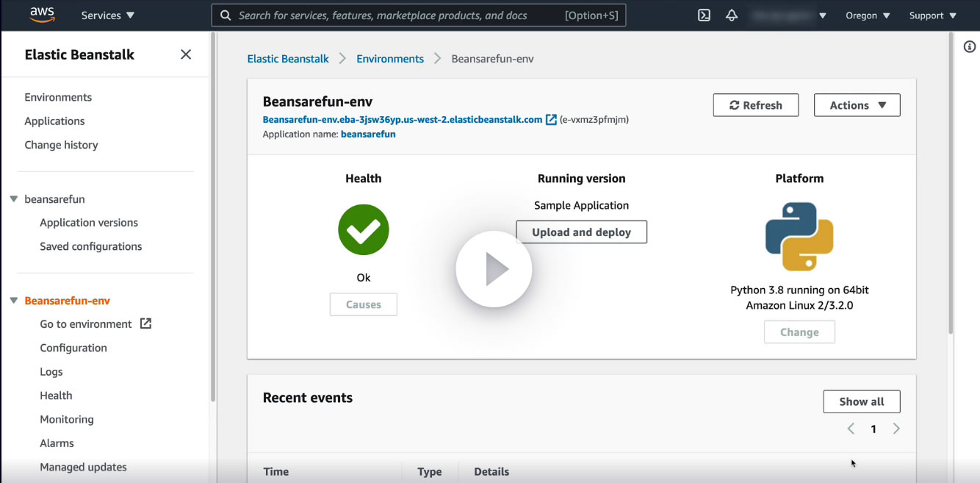The height and width of the screenshot is (483, 980).
Task: Play the video overlay button
Action: pos(494,269)
